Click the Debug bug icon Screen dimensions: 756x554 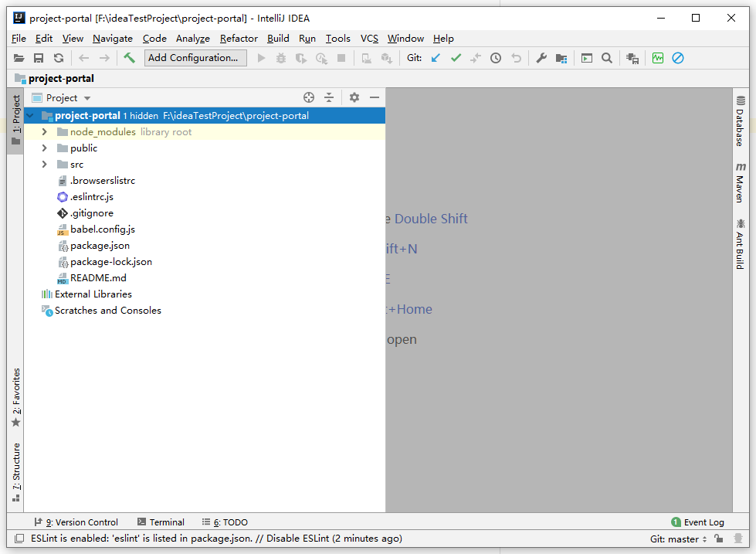[x=281, y=59]
